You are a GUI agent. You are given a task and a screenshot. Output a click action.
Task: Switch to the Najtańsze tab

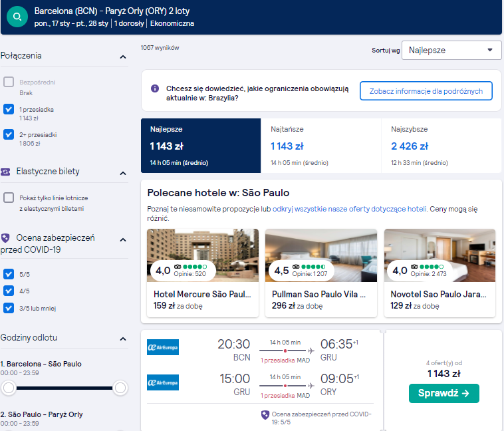pos(320,146)
